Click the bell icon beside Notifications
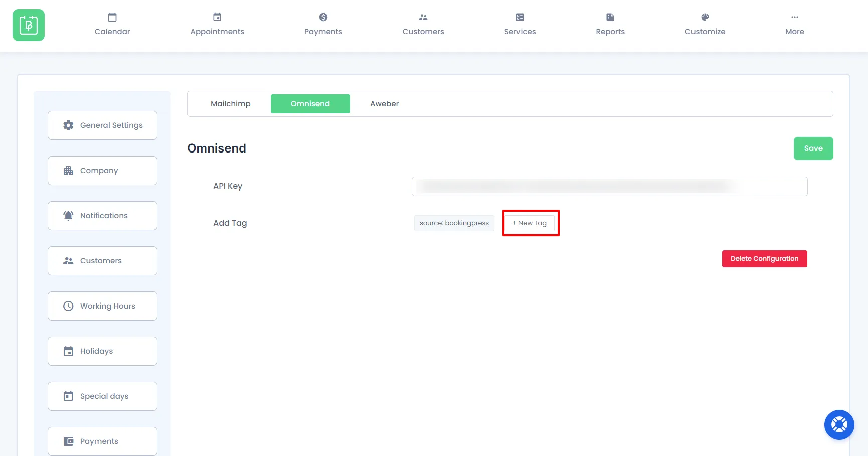868x456 pixels. (68, 216)
